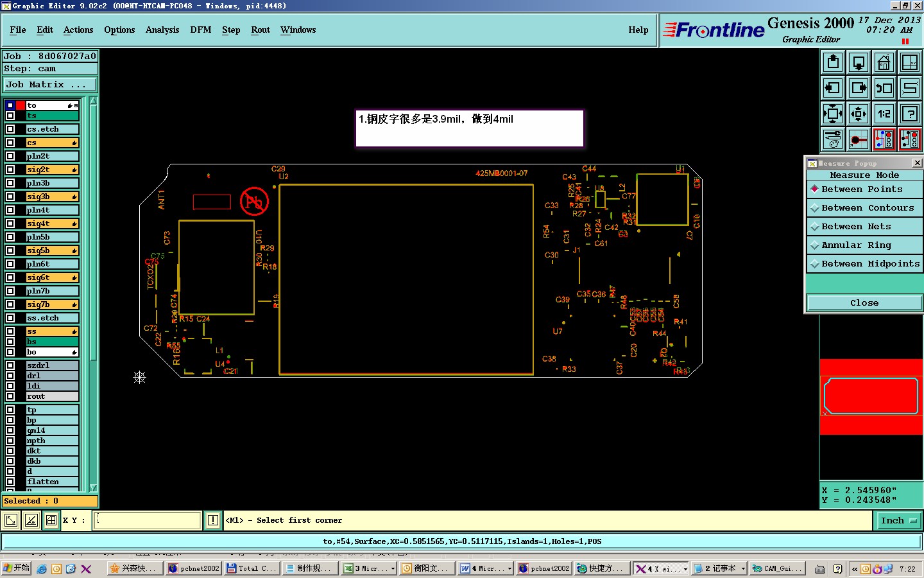
Task: Click the help question icon in system tray
Action: point(837,568)
